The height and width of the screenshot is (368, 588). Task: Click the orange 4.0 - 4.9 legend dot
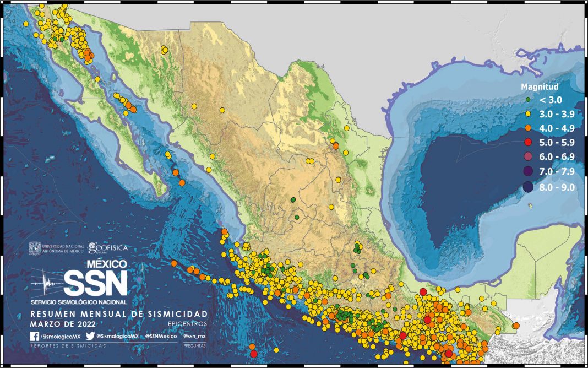click(528, 128)
